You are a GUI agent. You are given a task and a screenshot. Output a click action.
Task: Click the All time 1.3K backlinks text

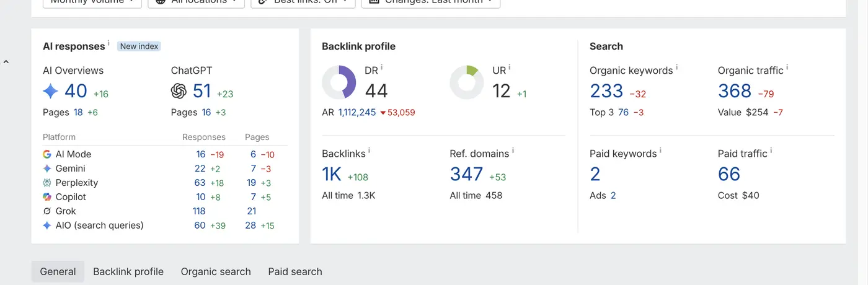tap(348, 195)
